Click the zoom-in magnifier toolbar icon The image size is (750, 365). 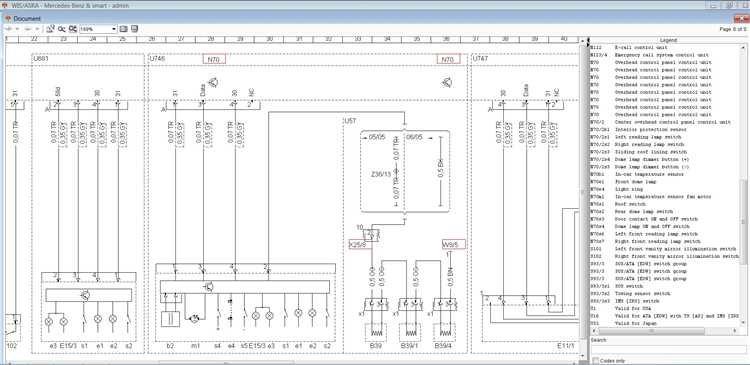(62, 29)
